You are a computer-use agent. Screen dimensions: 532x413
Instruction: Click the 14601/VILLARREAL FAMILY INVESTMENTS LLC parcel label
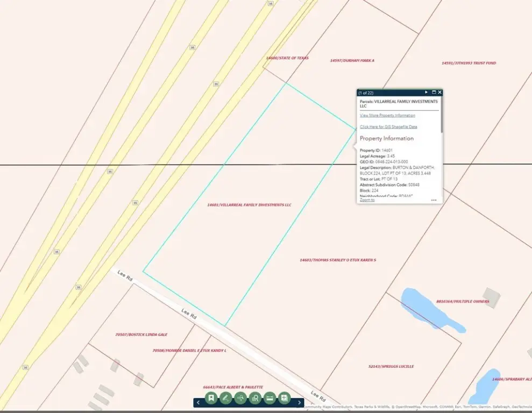coord(250,205)
